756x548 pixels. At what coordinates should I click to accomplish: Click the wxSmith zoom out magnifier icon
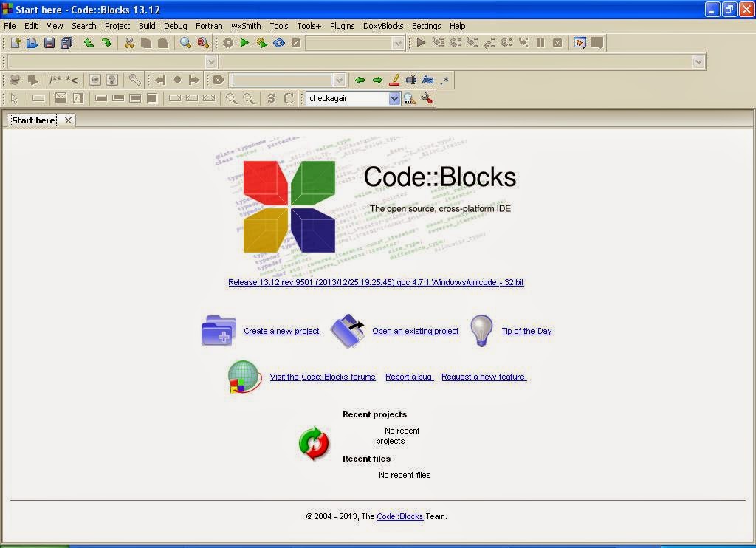[249, 98]
